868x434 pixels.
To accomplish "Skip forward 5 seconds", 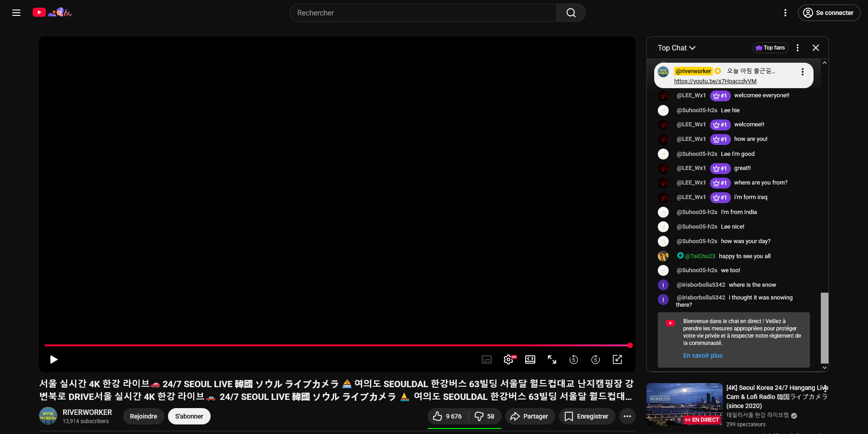I will 596,359.
